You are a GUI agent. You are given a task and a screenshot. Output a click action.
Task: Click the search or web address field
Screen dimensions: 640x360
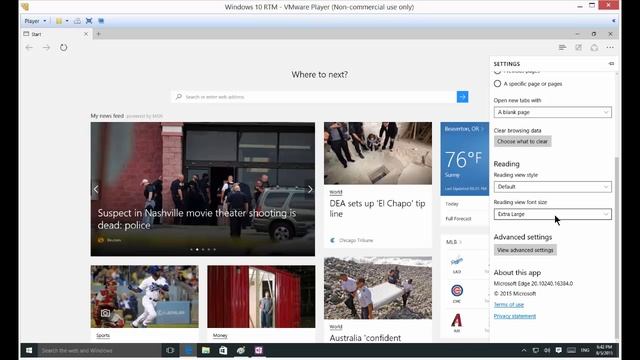point(314,97)
